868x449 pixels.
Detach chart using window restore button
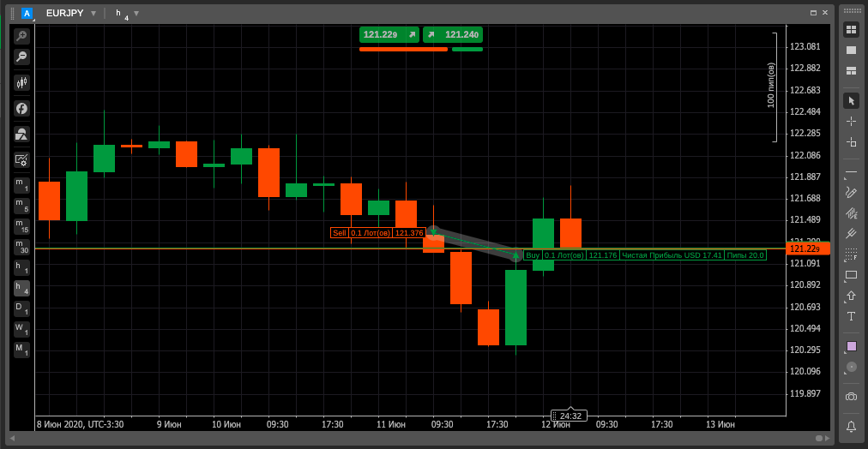[x=814, y=13]
